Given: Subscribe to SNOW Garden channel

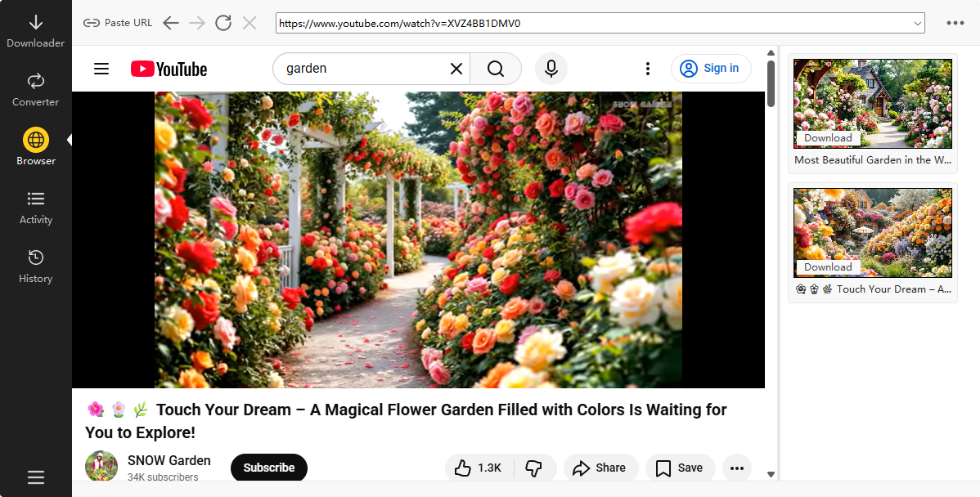Looking at the screenshot, I should (268, 468).
